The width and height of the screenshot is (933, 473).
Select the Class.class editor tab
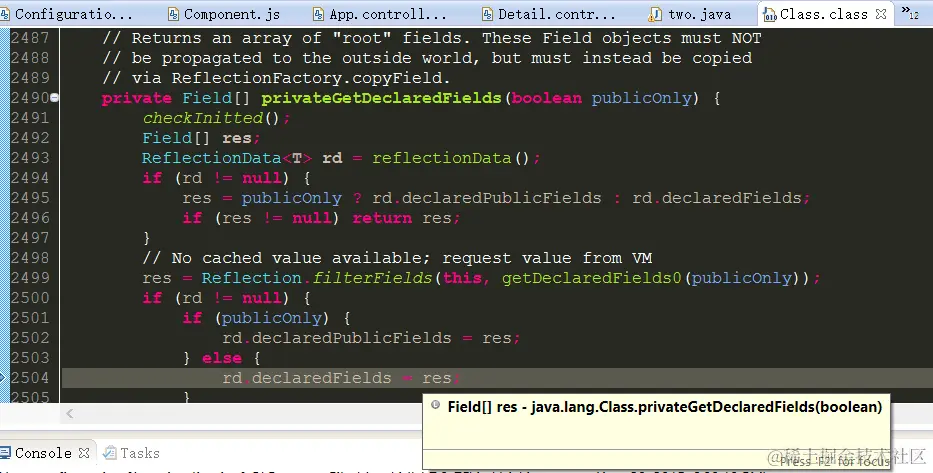click(824, 14)
